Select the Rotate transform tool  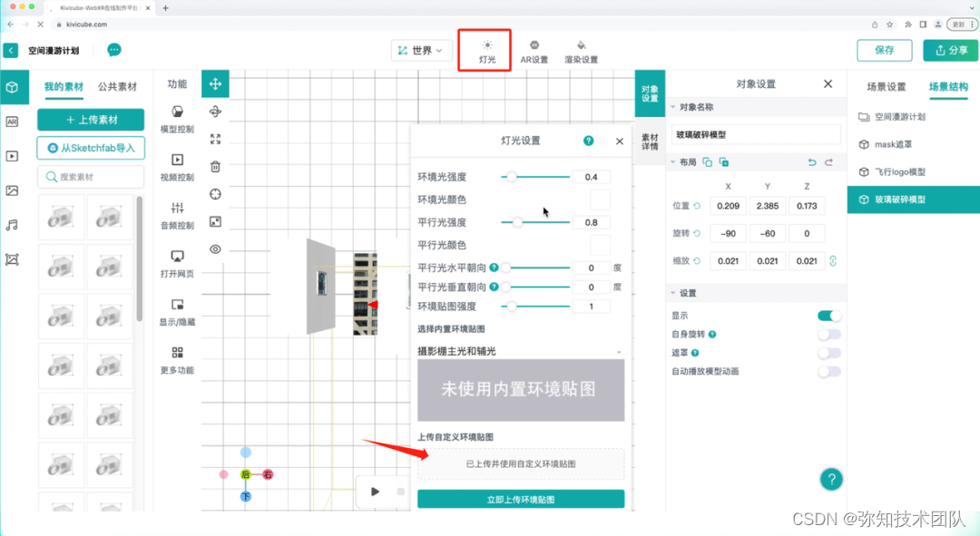click(x=215, y=111)
